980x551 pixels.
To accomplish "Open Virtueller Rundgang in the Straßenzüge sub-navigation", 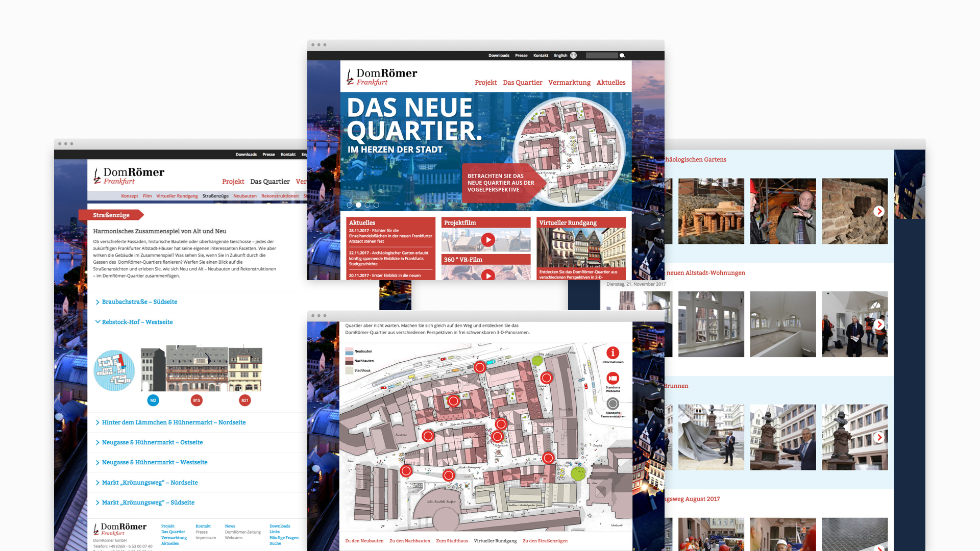I will (x=177, y=196).
